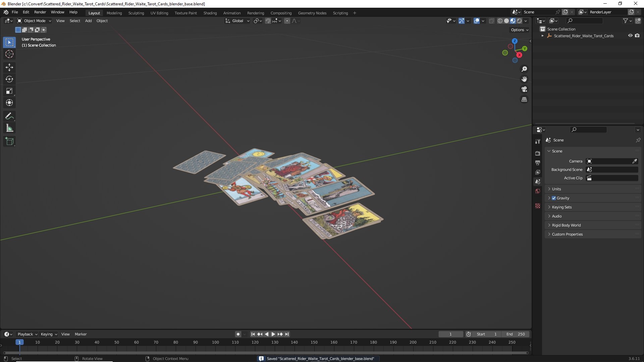Click the End frame value field
This screenshot has width=644, height=362.
[x=516, y=334]
